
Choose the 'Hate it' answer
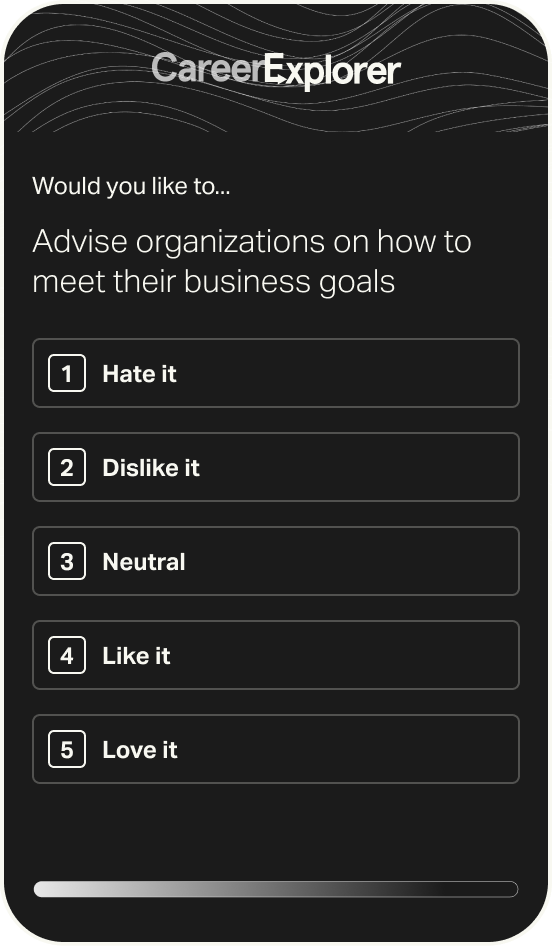pos(276,373)
